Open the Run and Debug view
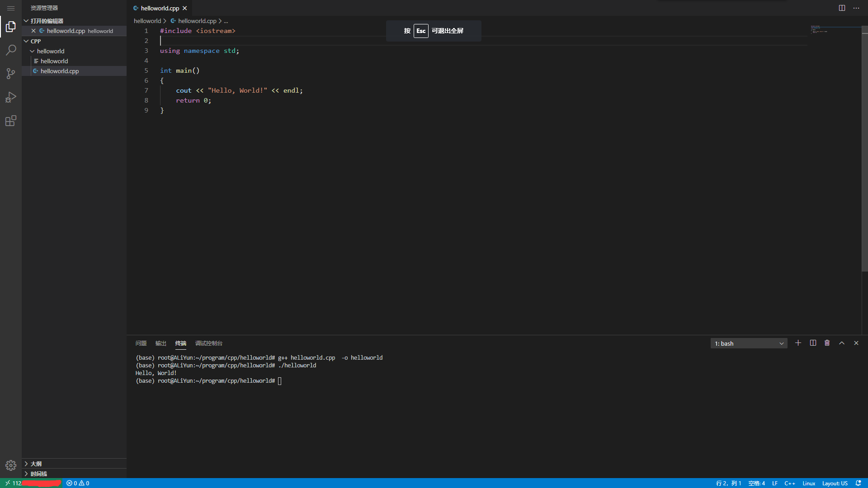The height and width of the screenshot is (488, 868). [11, 97]
